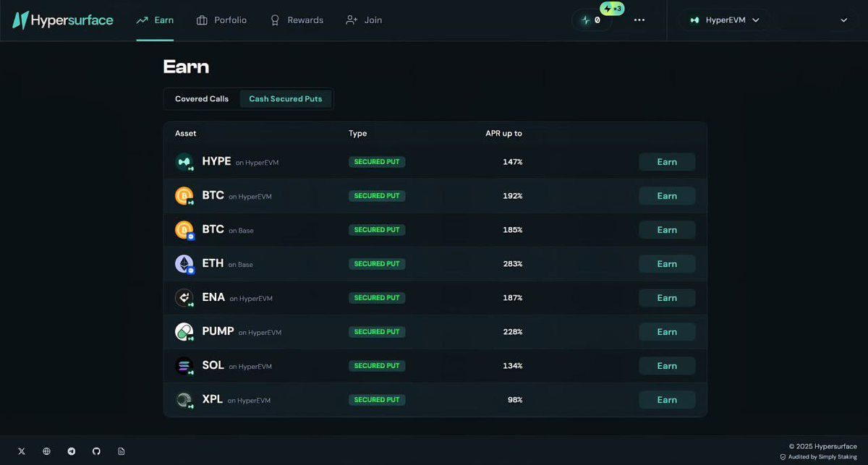
Task: Click Earn button for BTC on Base
Action: [667, 230]
